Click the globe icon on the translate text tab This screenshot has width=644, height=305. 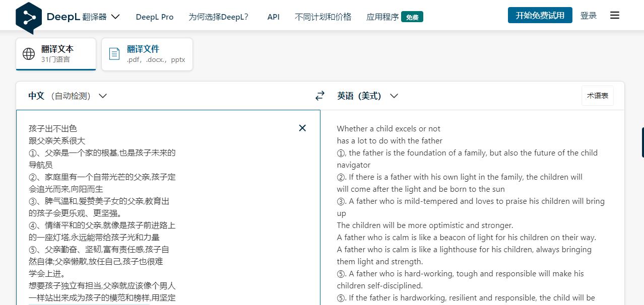(29, 53)
